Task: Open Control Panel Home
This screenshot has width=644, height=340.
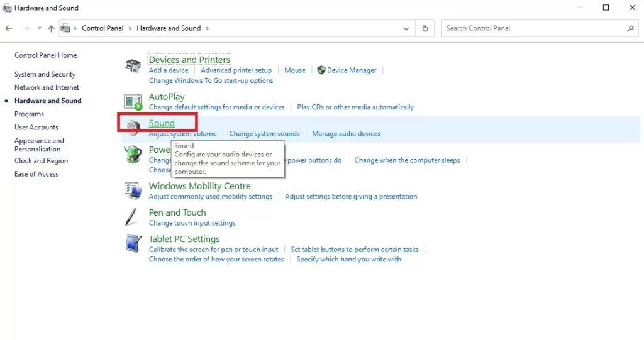Action: point(45,55)
